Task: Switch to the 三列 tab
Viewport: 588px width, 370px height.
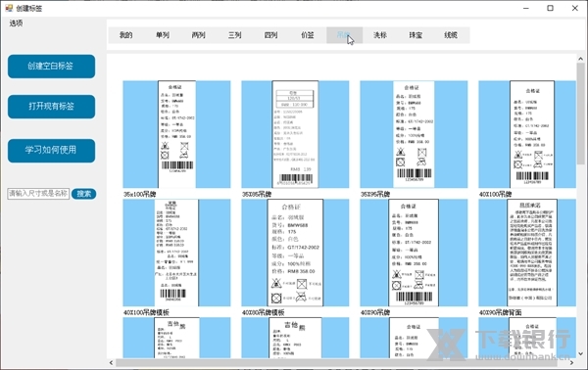Action: tap(235, 35)
